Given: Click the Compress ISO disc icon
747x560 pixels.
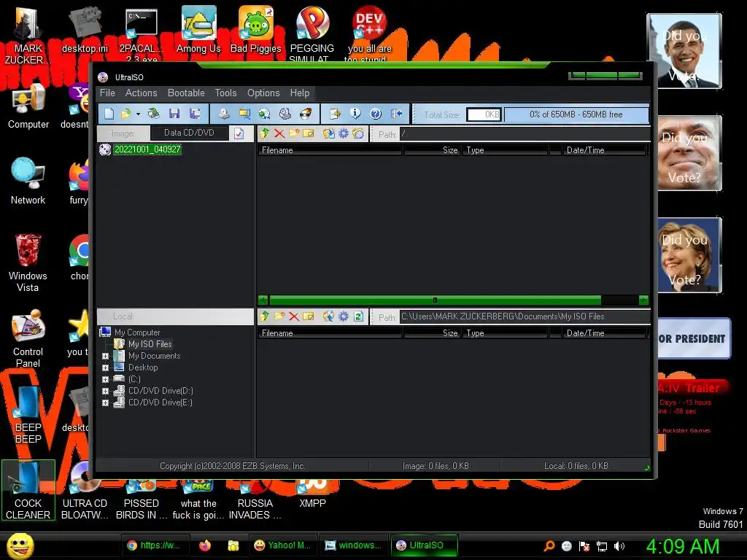Looking at the screenshot, I should pos(264,114).
